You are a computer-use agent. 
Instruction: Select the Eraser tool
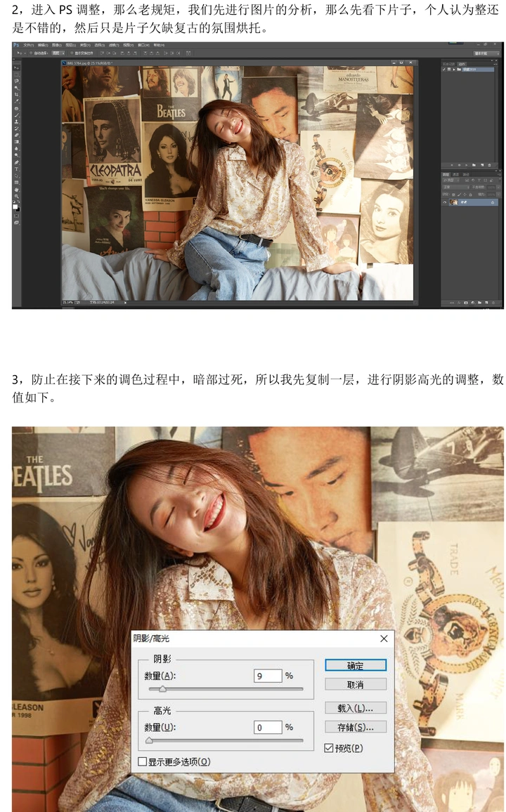tap(17, 135)
